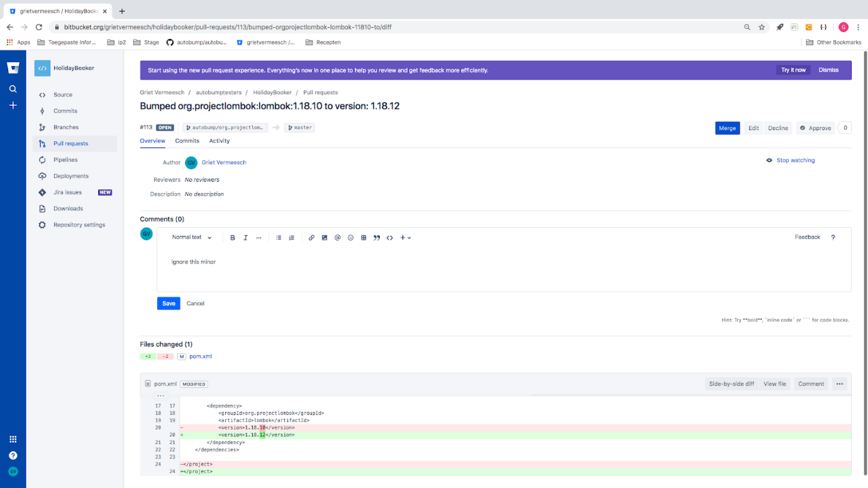This screenshot has width=868, height=488.
Task: Insert a code snippet in comment
Action: click(390, 238)
